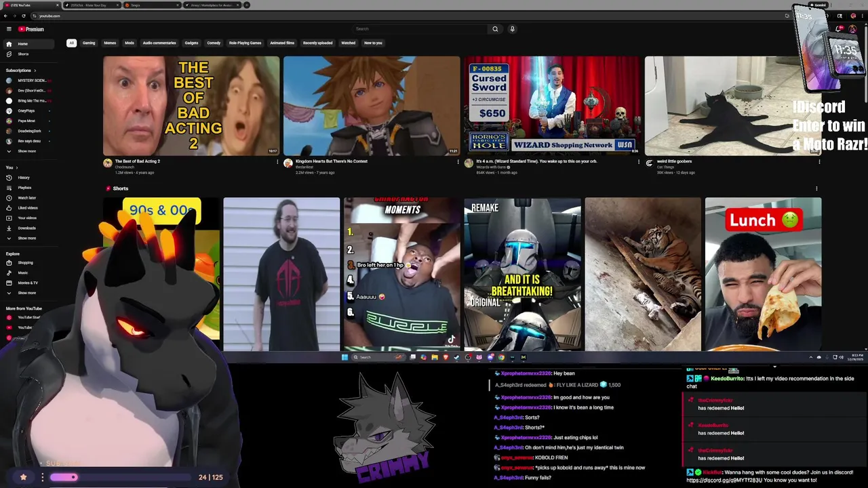Click the star icon on stream overlay
The height and width of the screenshot is (488, 868).
[23, 477]
